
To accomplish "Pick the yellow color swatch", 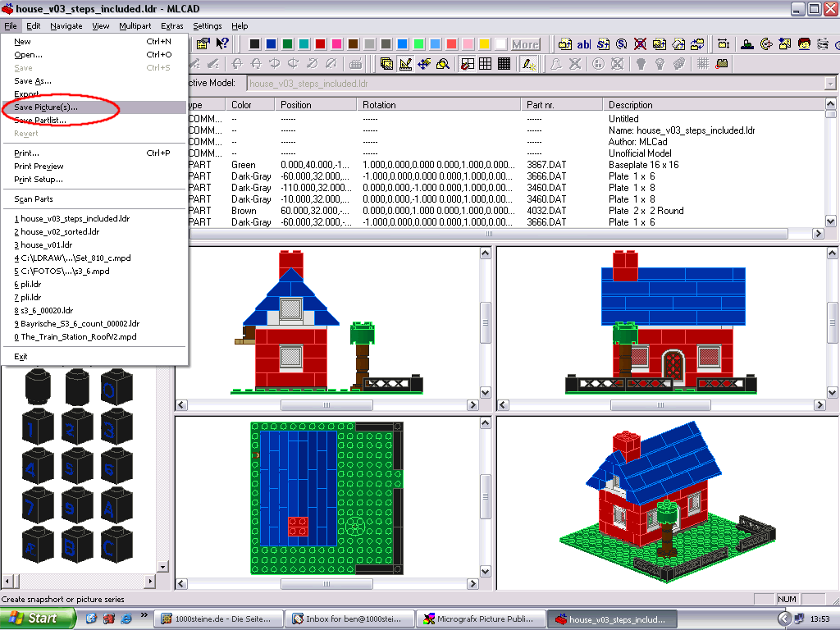I will coord(484,44).
